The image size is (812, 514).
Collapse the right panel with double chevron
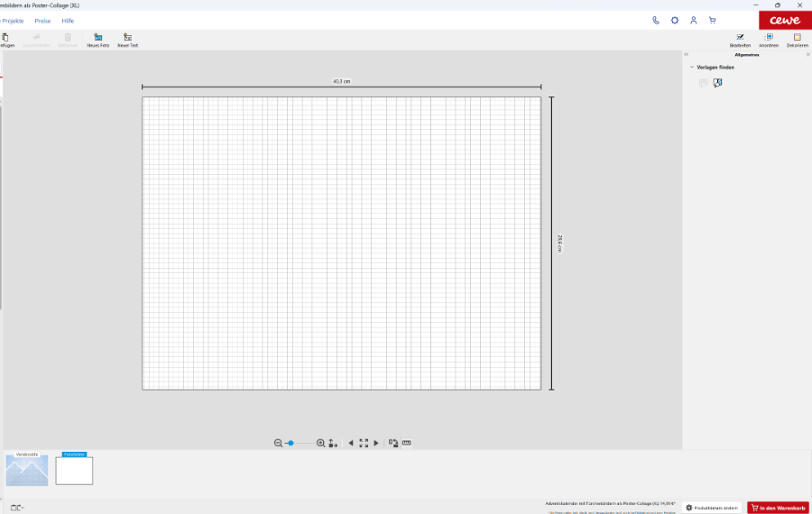coord(687,54)
